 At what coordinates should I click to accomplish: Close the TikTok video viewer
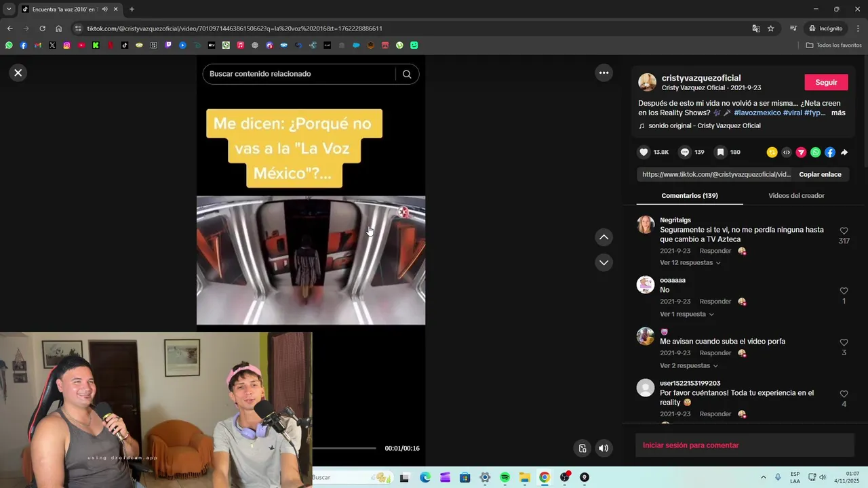pos(18,73)
